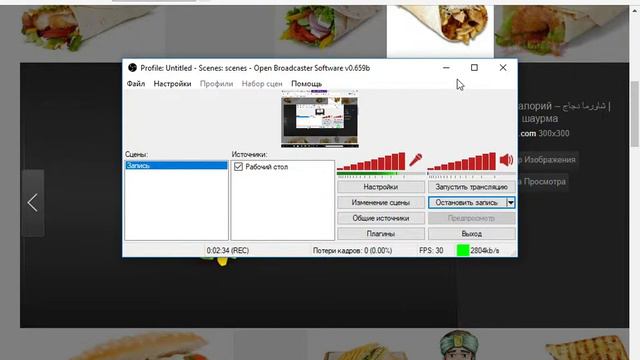
Task: Uncheck the Рабочий стол source
Action: 238,167
